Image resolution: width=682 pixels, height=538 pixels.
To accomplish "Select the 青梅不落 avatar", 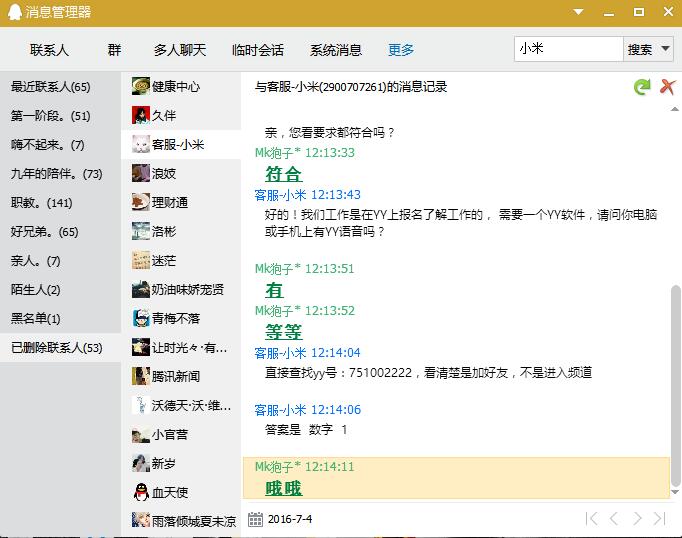I will coord(140,318).
